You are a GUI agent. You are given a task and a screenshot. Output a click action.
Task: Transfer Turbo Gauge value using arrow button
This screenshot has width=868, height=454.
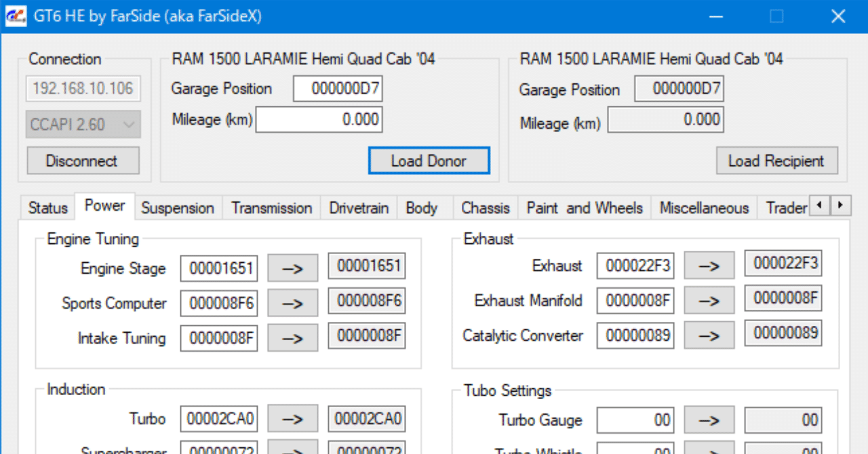point(709,420)
